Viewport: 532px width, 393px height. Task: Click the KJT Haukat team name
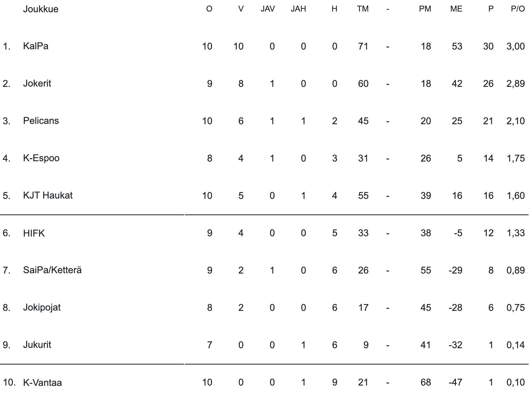[x=48, y=195]
